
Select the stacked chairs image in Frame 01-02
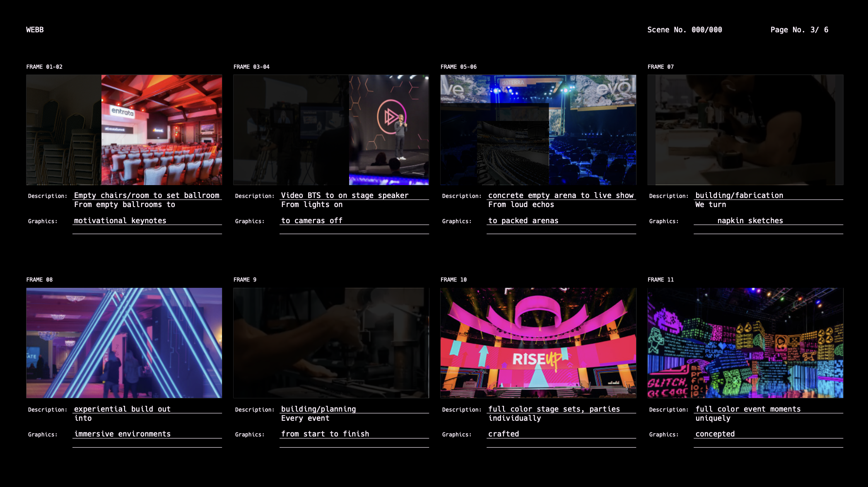coord(63,130)
